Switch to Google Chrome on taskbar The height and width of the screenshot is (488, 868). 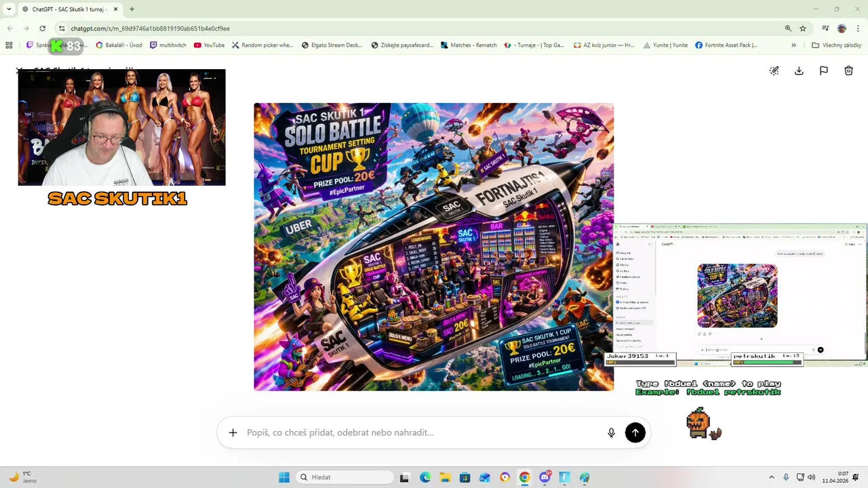[x=524, y=477]
